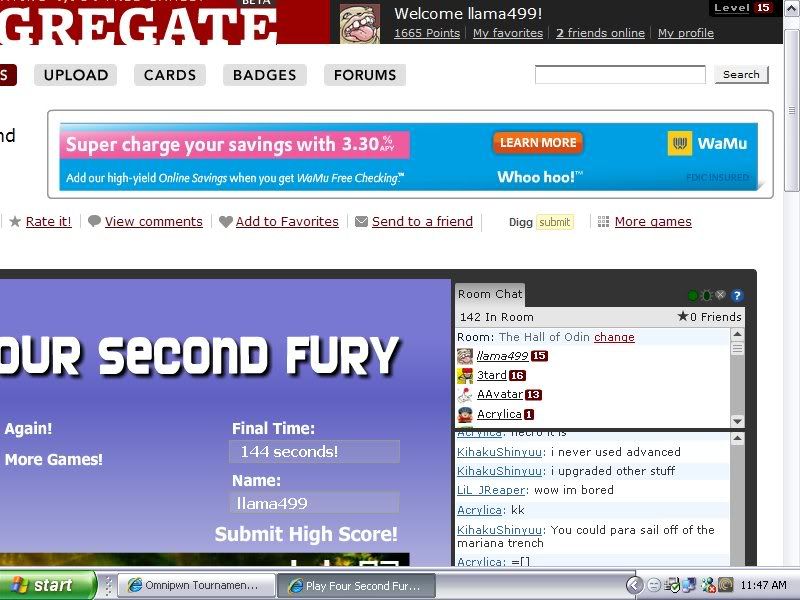Click the bug-shaped icon in chat header
The image size is (800, 600).
point(706,296)
